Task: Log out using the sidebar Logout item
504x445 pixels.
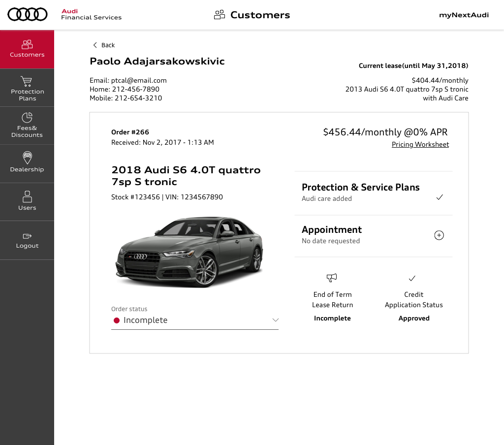Action: (x=27, y=240)
